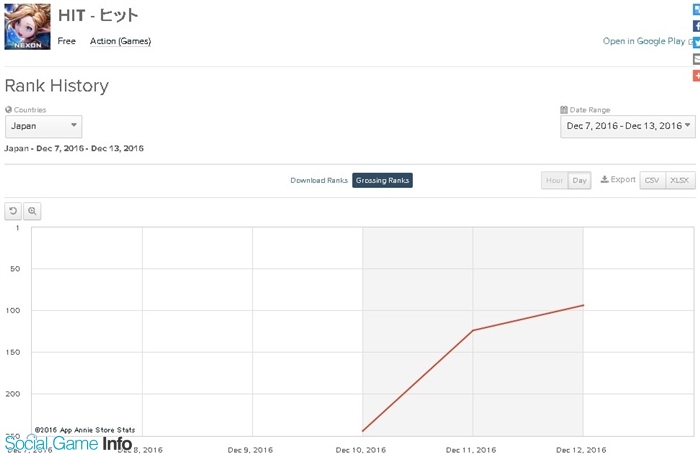Toggle the Hour granularity button
The height and width of the screenshot is (456, 700).
tap(554, 180)
